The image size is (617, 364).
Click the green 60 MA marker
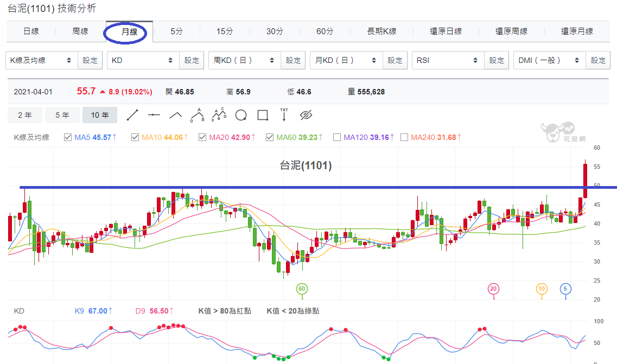(302, 289)
